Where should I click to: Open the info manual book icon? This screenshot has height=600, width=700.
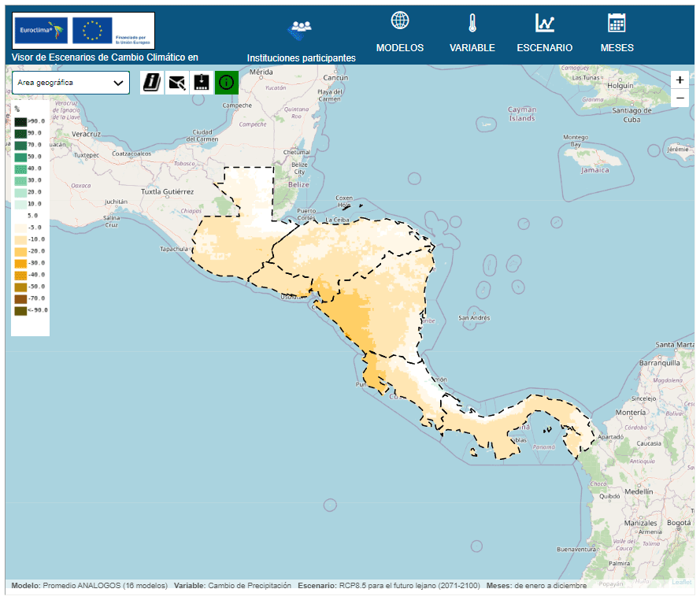[152, 82]
